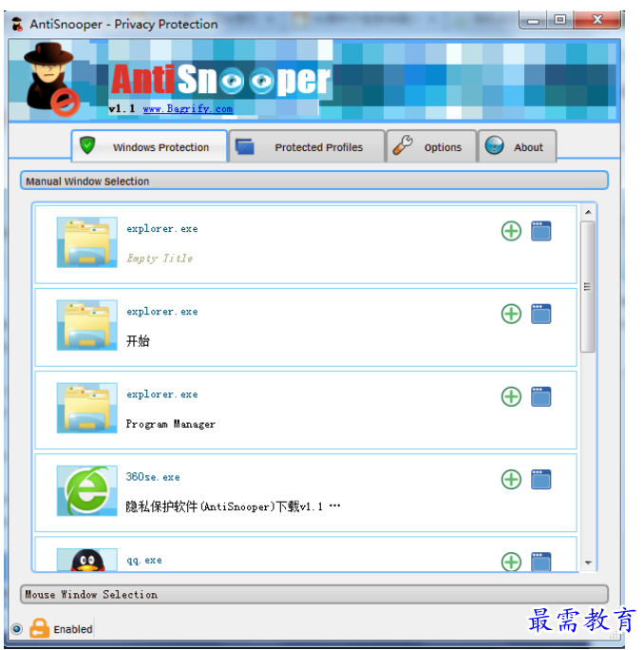Collapse the Manual Window Selection header

click(314, 181)
